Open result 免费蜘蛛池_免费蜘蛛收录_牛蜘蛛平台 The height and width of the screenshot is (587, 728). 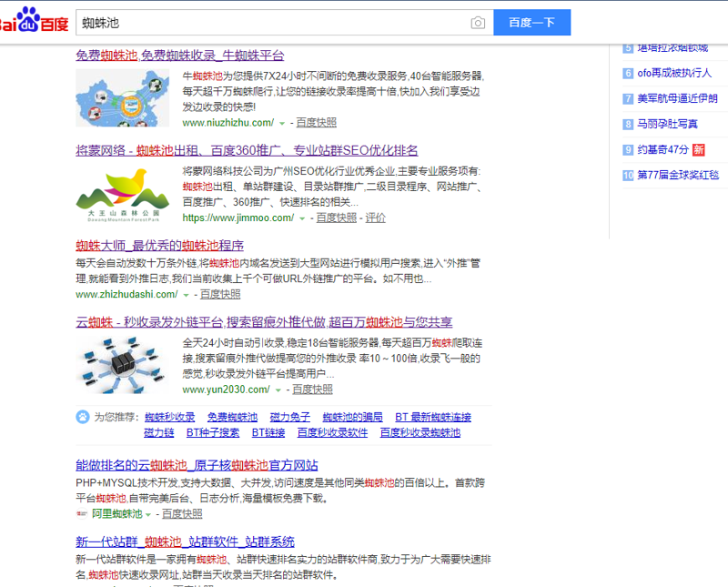tap(179, 56)
